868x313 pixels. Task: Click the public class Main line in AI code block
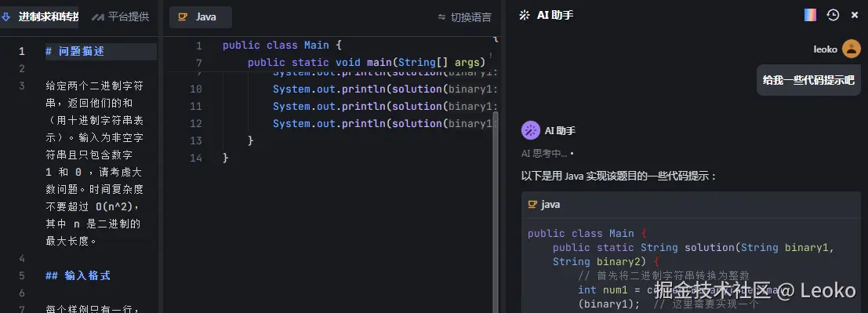(x=587, y=233)
